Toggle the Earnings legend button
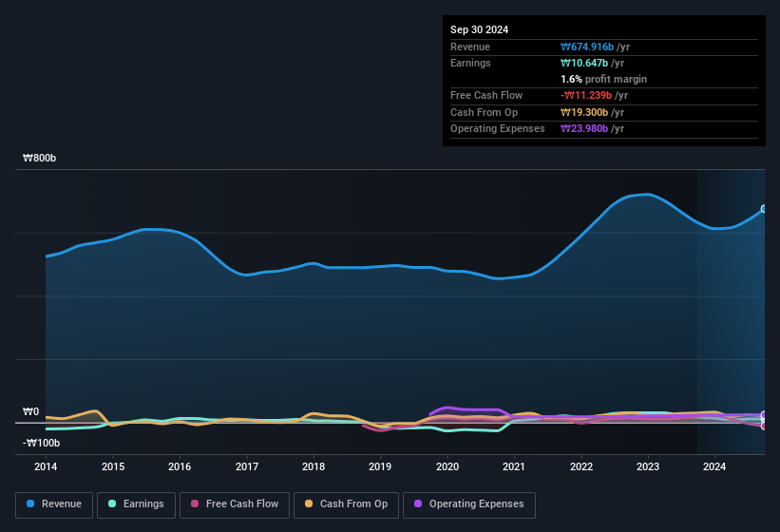The width and height of the screenshot is (780, 532). 136,504
